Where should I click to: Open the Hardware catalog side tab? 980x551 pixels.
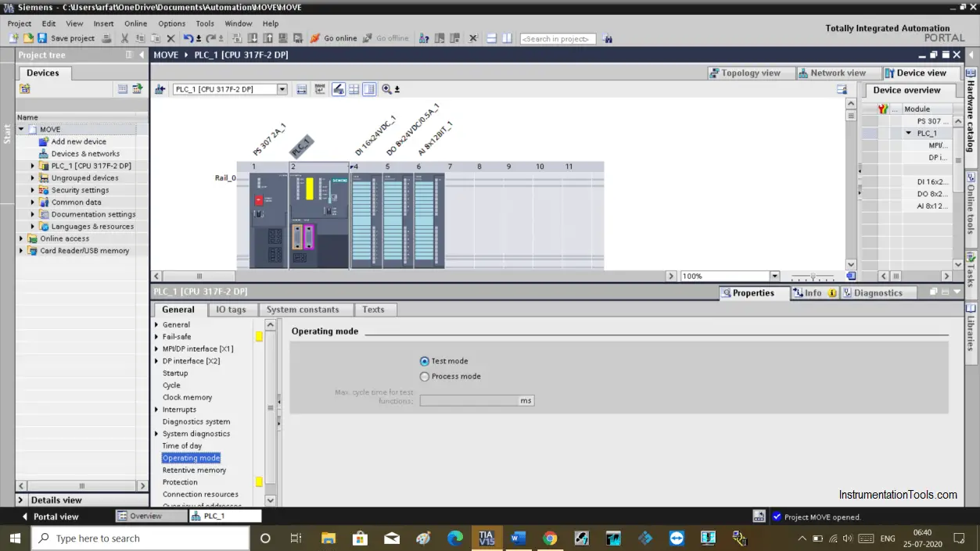click(971, 116)
